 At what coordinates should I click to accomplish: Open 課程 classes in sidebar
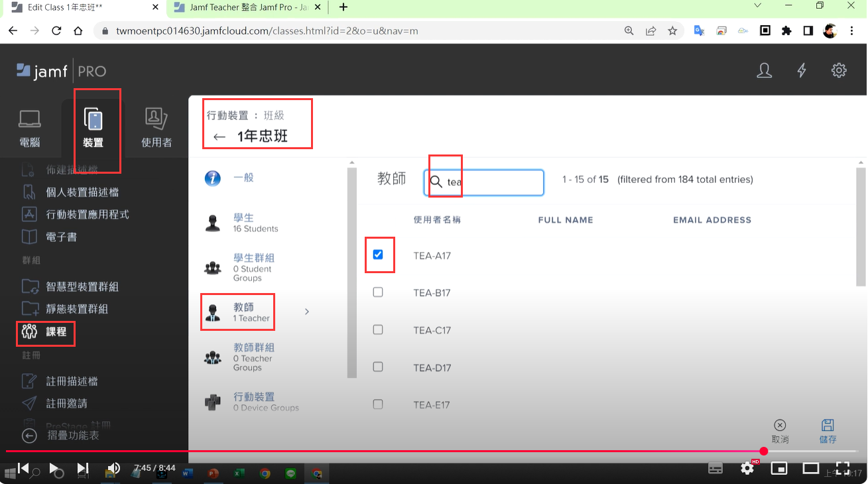point(45,332)
